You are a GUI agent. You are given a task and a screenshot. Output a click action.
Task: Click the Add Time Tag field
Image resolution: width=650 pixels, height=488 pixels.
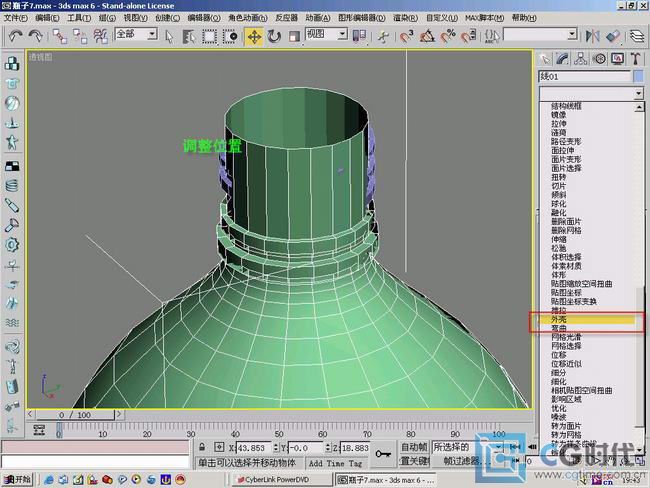pos(335,463)
